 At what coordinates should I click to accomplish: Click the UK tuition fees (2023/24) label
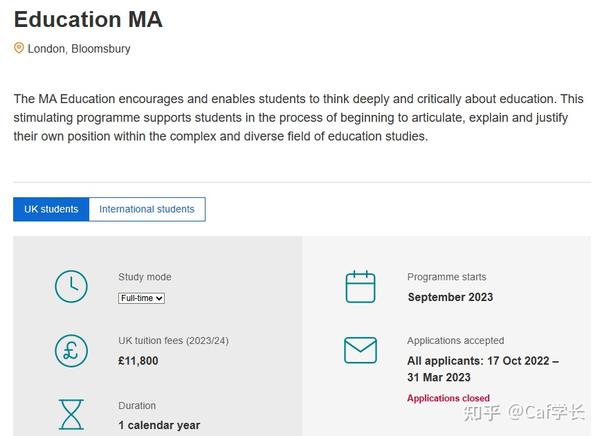173,341
